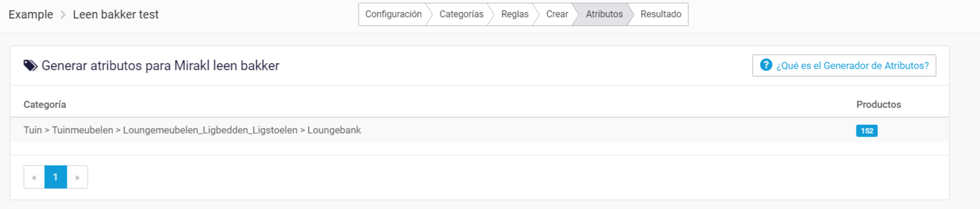Click the Leen bakker test breadcrumb
Screen dimensions: 980x209
click(115, 15)
